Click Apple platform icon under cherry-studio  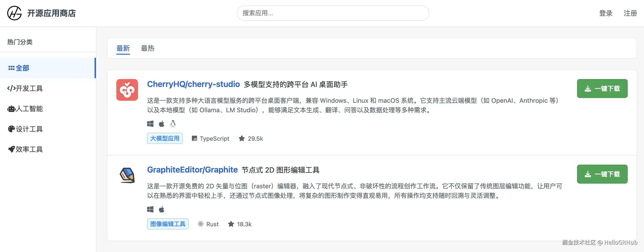162,124
